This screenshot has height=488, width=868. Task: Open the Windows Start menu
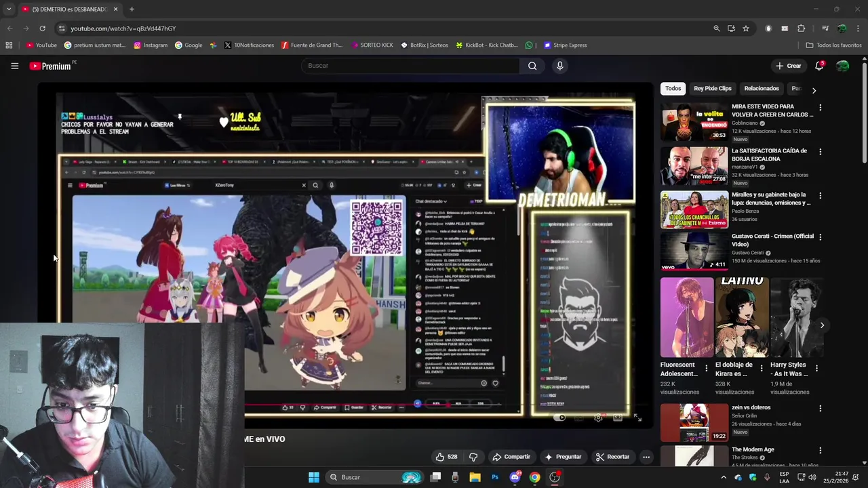click(x=314, y=477)
